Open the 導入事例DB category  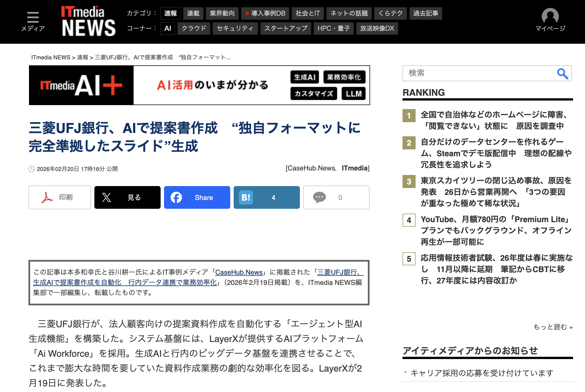(x=265, y=13)
